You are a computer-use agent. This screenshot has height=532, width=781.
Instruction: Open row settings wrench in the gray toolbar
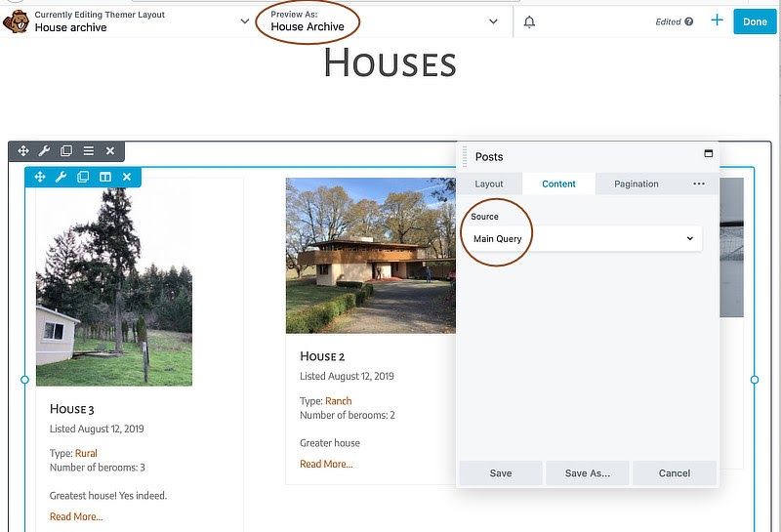coord(44,150)
